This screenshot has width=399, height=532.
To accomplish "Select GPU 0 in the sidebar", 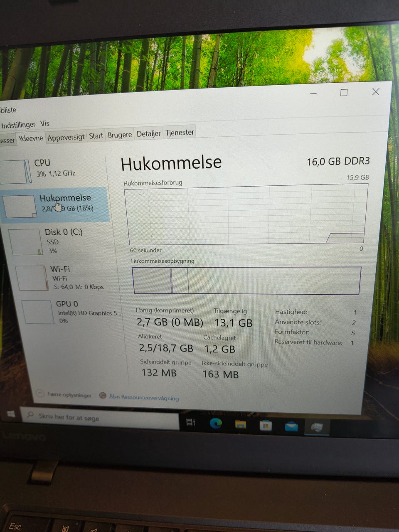I will point(71,312).
